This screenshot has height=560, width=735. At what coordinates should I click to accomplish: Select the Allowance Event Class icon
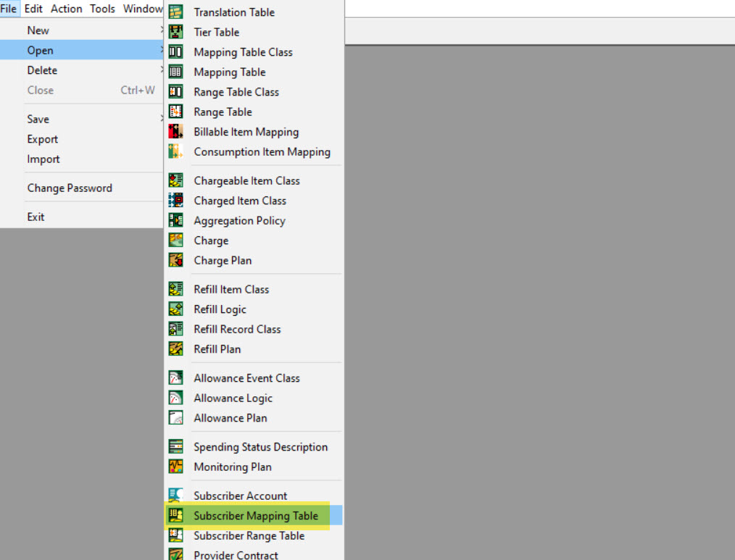(175, 377)
